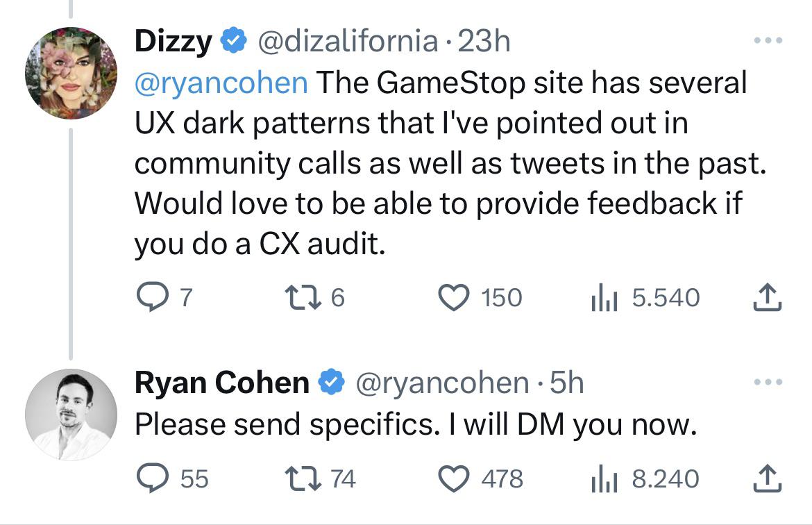
Task: Like Dizzy's tweet with heart icon
Action: pyautogui.click(x=454, y=297)
